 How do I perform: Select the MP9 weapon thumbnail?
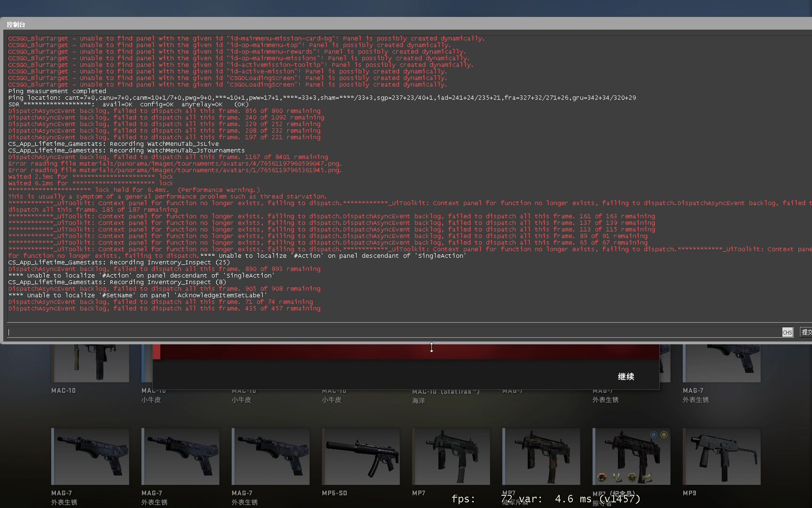pos(722,456)
